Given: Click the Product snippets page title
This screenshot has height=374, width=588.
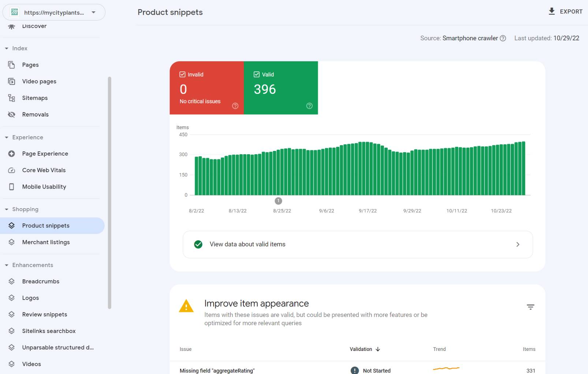Looking at the screenshot, I should click(170, 12).
